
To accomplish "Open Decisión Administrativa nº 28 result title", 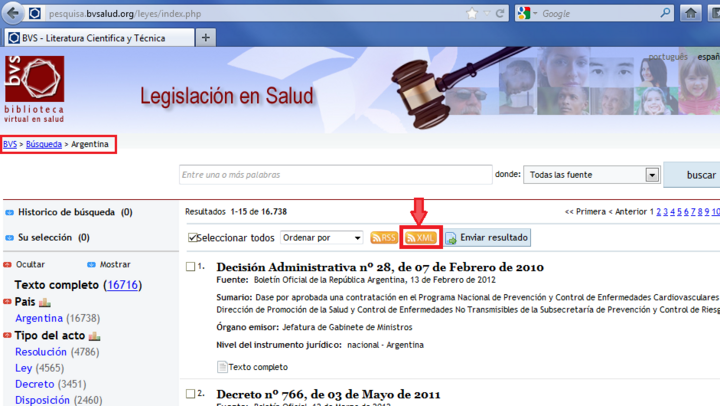I will (x=380, y=267).
